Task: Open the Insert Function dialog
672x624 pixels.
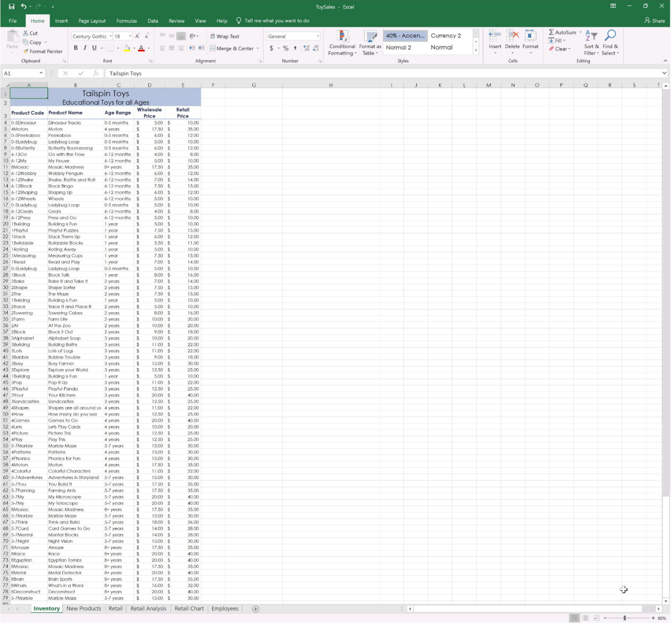Action: 96,73
